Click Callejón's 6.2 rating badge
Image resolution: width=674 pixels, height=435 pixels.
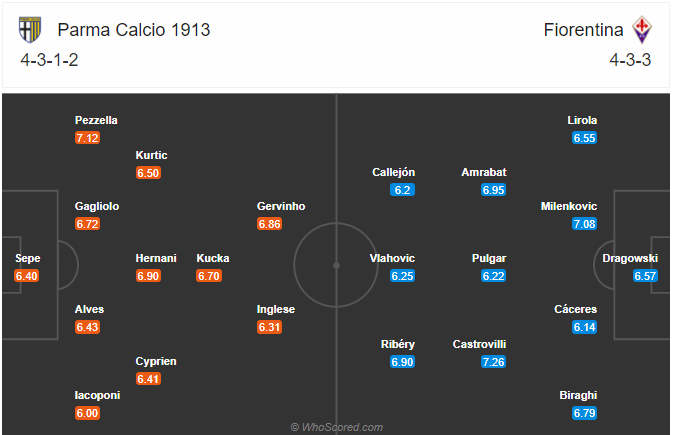(402, 190)
